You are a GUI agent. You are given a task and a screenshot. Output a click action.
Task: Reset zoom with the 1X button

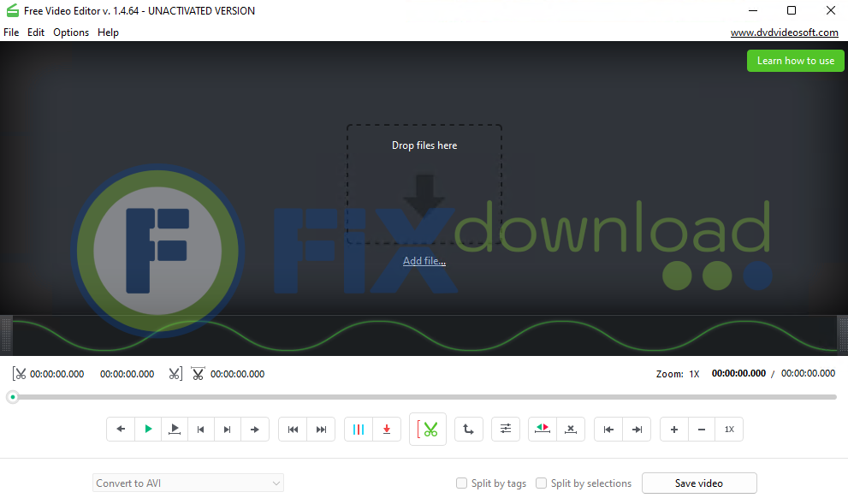click(729, 430)
